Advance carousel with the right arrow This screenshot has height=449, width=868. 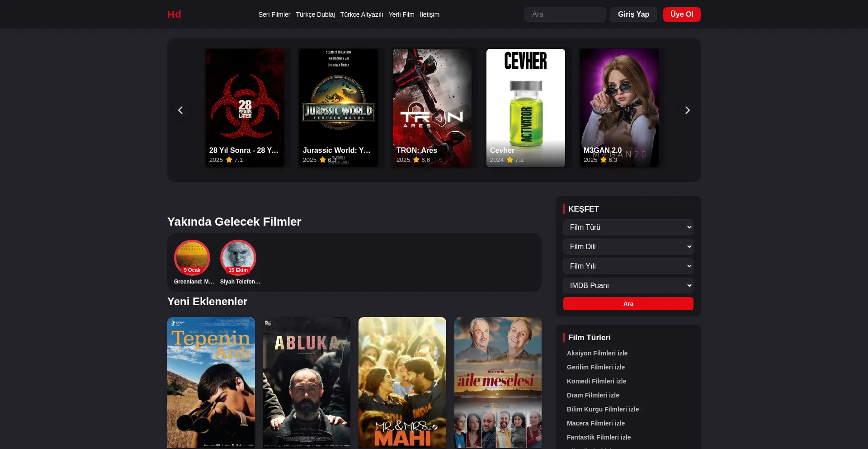687,110
